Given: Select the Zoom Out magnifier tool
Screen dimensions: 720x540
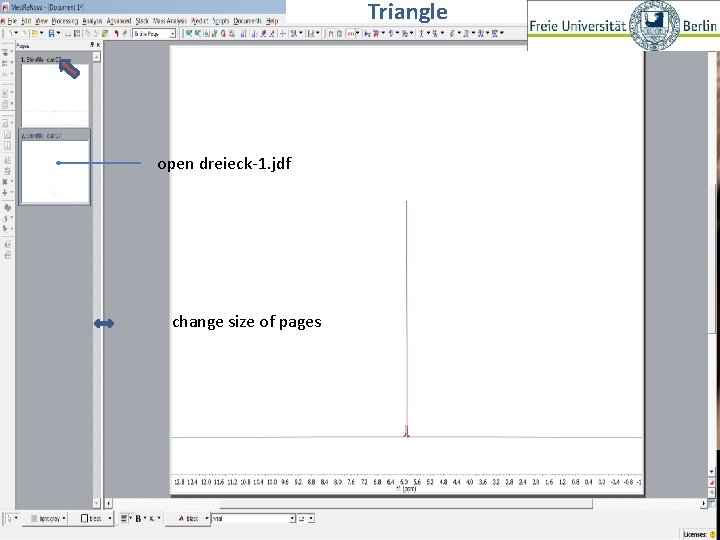Looking at the screenshot, I should (198, 34).
